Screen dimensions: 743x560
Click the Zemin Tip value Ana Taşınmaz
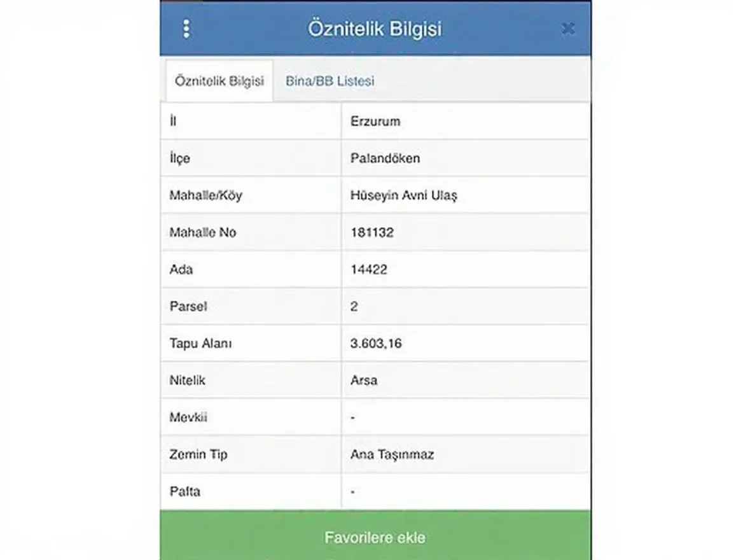(x=392, y=454)
